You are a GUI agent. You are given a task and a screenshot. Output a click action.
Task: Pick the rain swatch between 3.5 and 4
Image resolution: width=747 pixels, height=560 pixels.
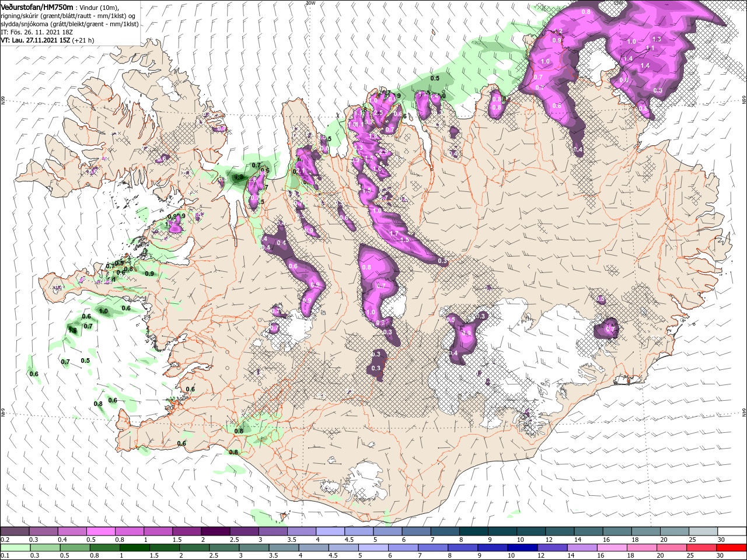pos(284,547)
